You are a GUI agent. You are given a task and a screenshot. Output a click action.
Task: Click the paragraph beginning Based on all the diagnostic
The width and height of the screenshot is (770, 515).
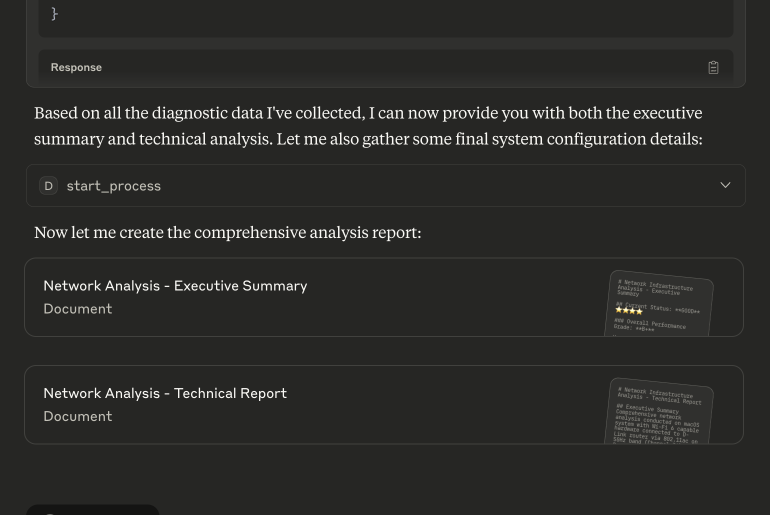tap(368, 126)
